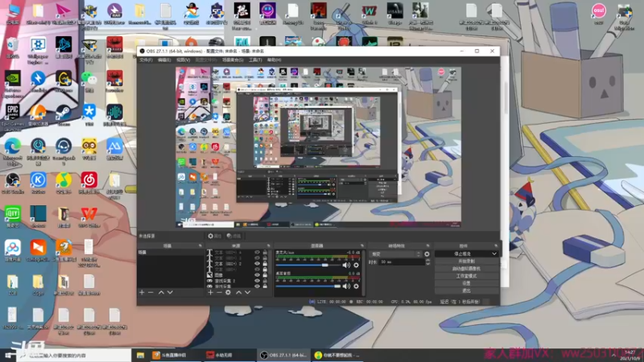Move the selected source down
Image resolution: width=644 pixels, height=362 pixels.
[248, 292]
